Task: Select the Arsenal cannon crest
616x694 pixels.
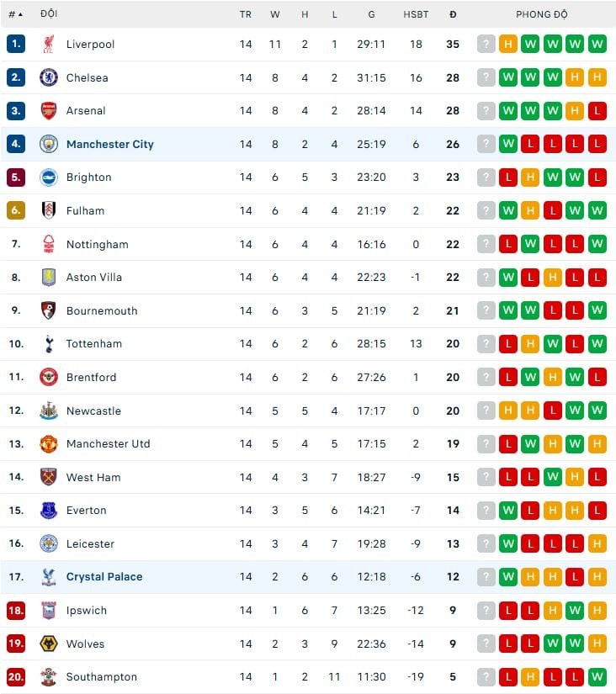Action: click(x=48, y=110)
